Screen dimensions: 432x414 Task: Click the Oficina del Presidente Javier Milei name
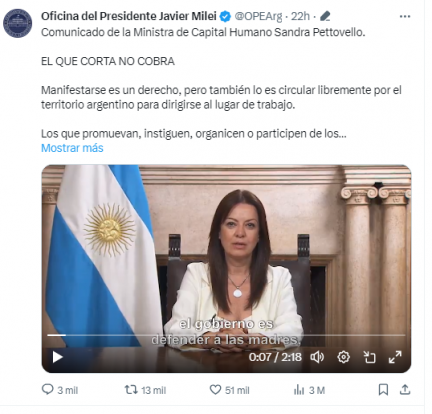pos(129,16)
